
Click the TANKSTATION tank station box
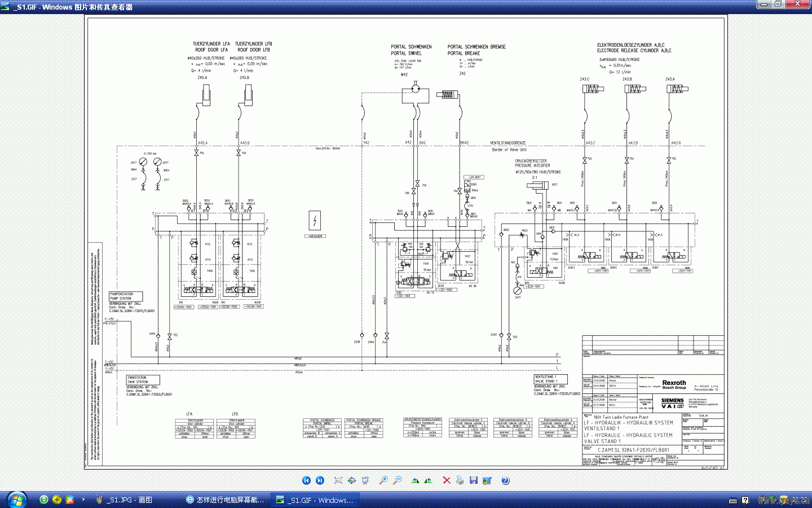click(143, 380)
